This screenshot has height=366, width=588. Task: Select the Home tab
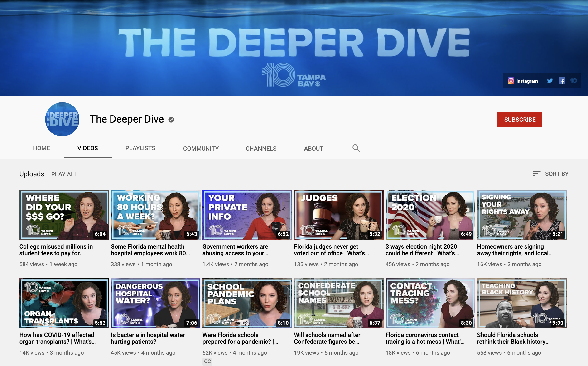pos(41,148)
